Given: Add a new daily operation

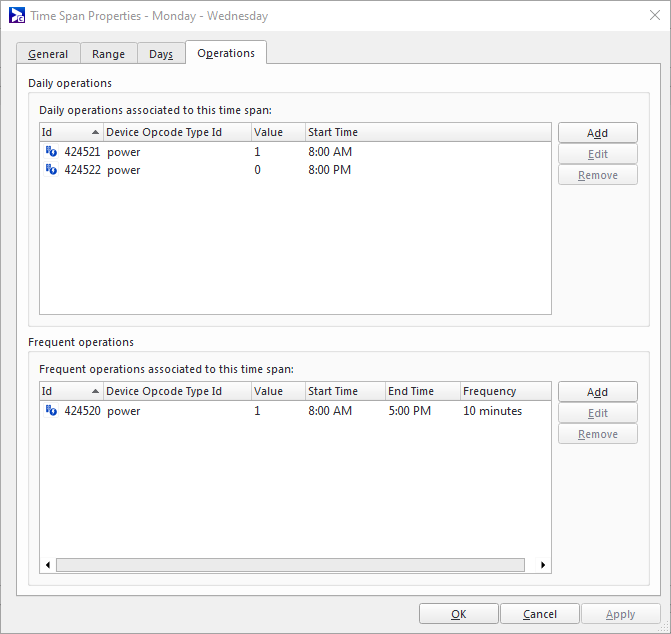Looking at the screenshot, I should (597, 133).
